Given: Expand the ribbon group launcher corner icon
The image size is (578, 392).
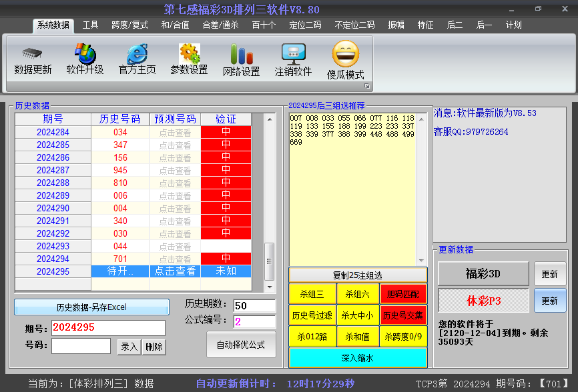Looking at the screenshot, I should [x=367, y=86].
